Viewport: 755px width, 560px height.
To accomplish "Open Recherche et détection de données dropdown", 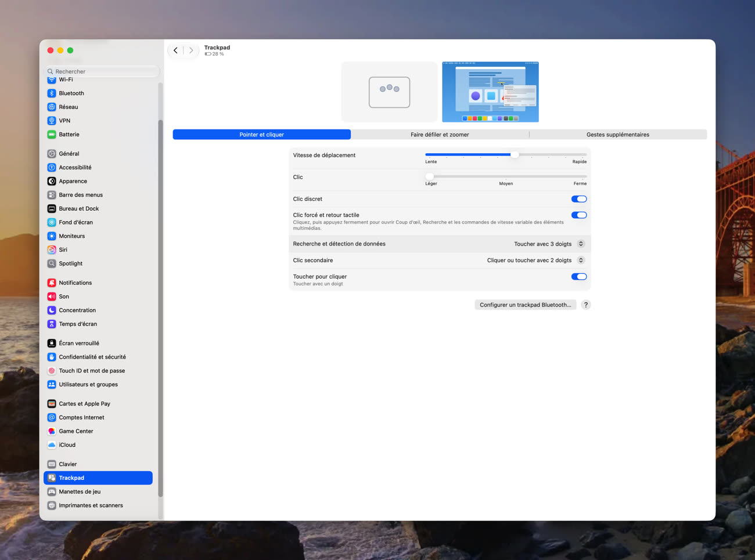I will pos(549,244).
